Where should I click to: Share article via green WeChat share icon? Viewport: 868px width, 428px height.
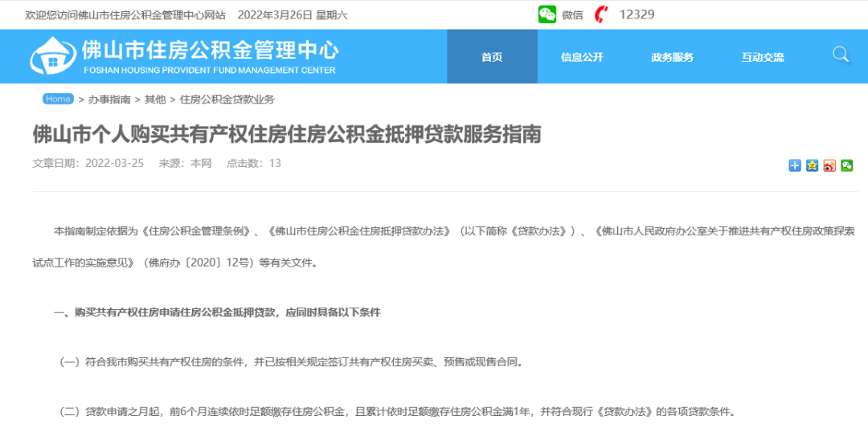click(x=846, y=165)
